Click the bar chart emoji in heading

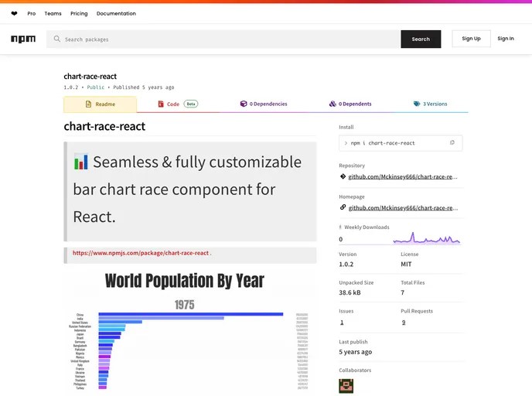tap(80, 162)
